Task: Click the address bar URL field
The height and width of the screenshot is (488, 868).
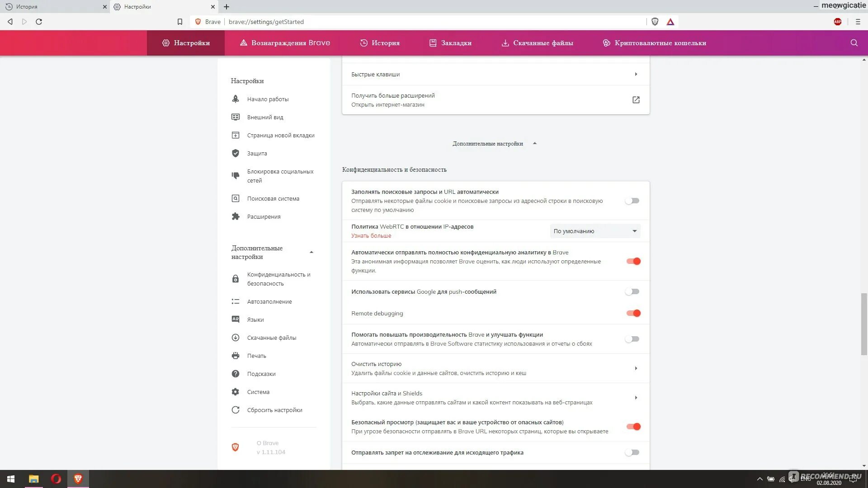Action: 434,22
